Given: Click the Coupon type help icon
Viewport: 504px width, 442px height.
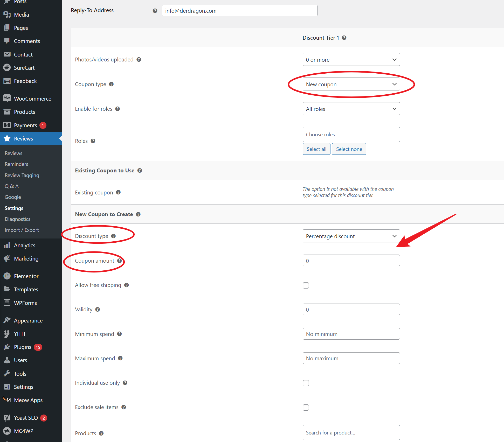Looking at the screenshot, I should (111, 84).
